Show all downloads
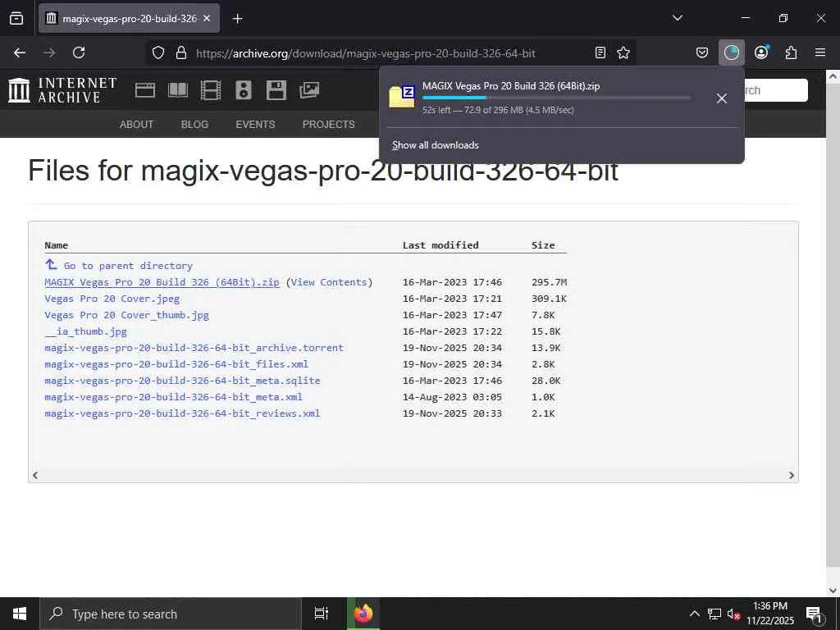The width and height of the screenshot is (840, 630). (435, 145)
